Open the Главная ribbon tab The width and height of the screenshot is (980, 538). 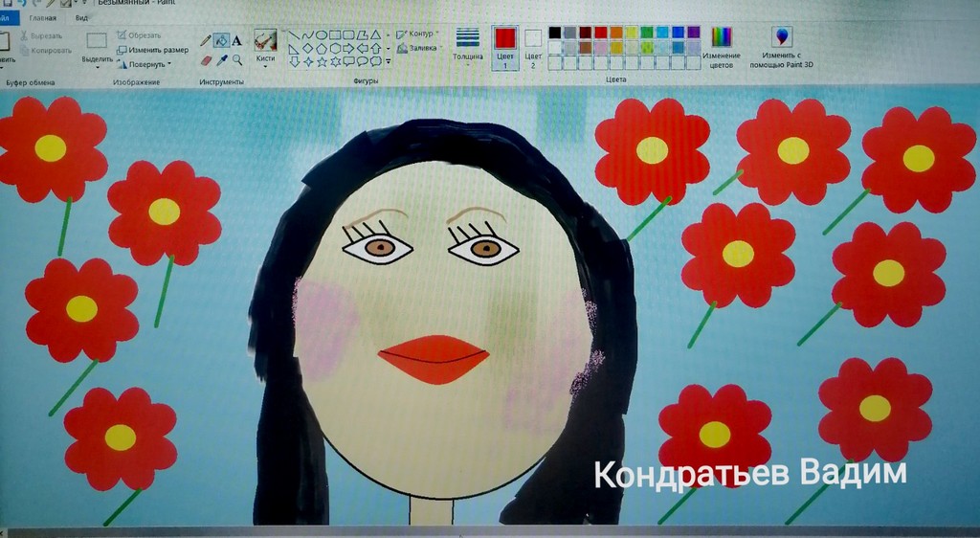tap(42, 18)
